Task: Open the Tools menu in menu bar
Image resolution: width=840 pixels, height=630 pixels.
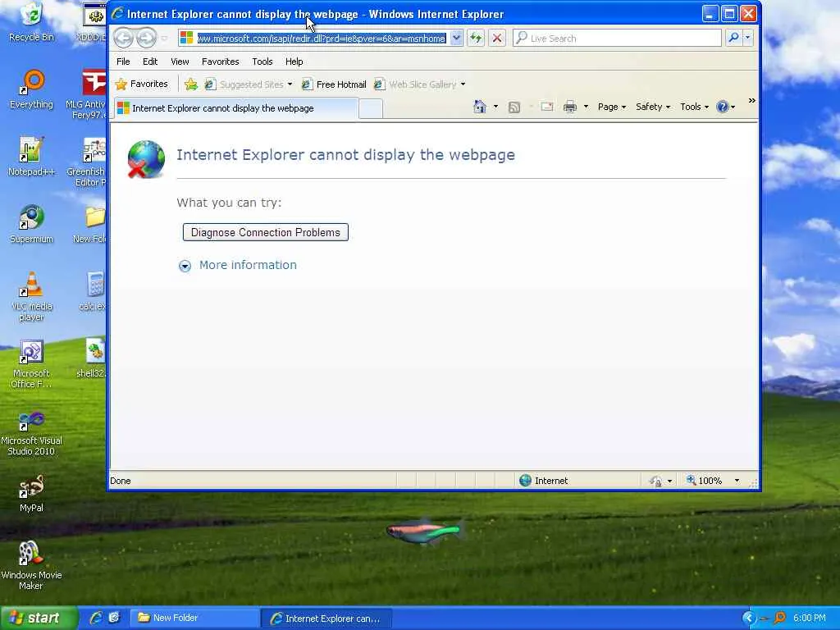Action: click(262, 62)
